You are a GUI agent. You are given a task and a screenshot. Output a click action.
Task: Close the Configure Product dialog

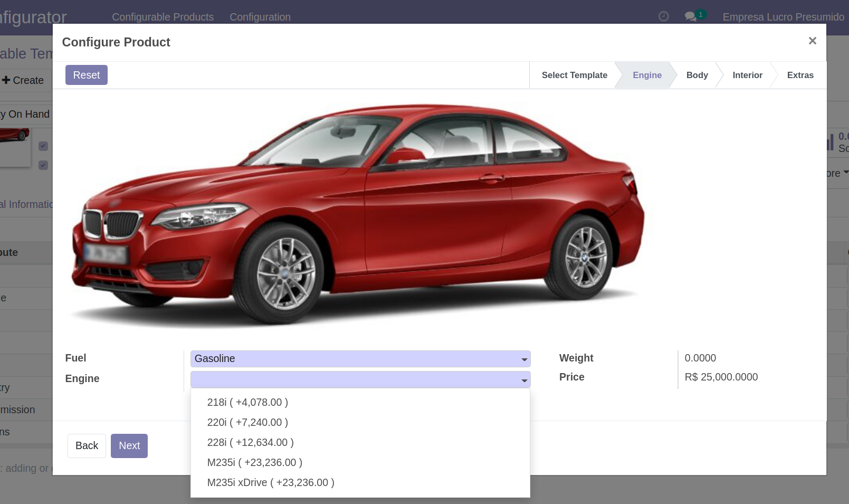812,41
